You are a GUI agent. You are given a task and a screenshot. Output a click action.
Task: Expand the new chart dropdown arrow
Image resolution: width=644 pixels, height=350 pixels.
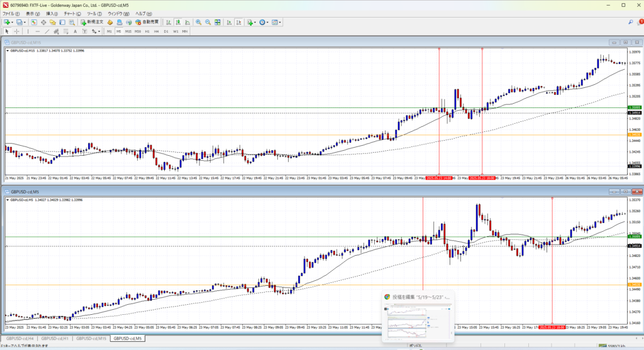click(x=13, y=22)
